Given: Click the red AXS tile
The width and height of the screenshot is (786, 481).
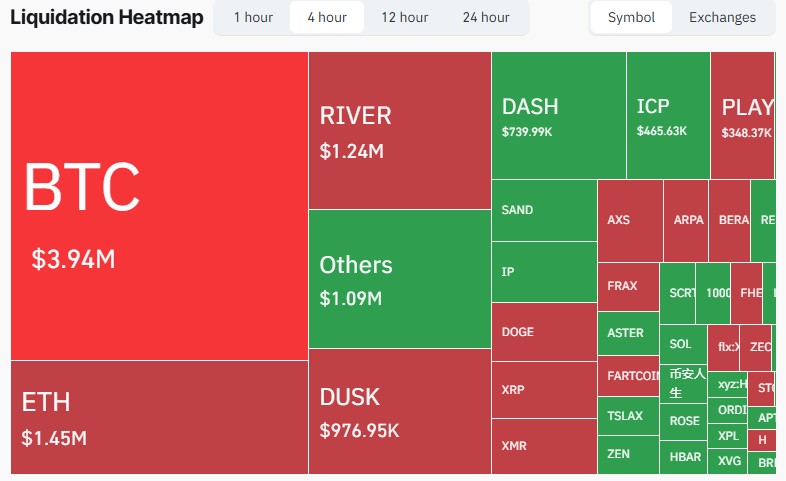Looking at the screenshot, I should pyautogui.click(x=629, y=220).
